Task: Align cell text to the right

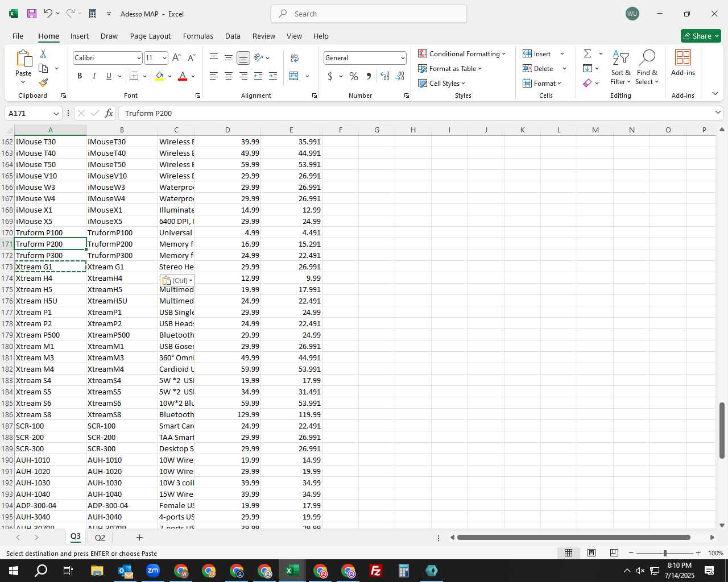Action: click(x=243, y=76)
